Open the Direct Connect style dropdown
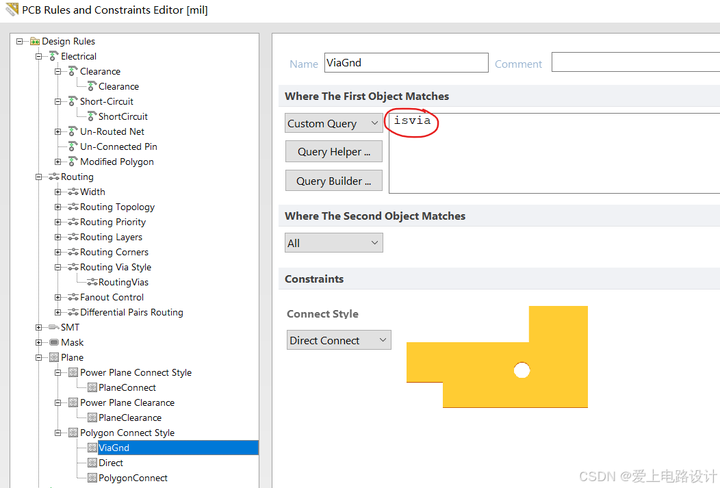The height and width of the screenshot is (488, 720). (x=339, y=340)
